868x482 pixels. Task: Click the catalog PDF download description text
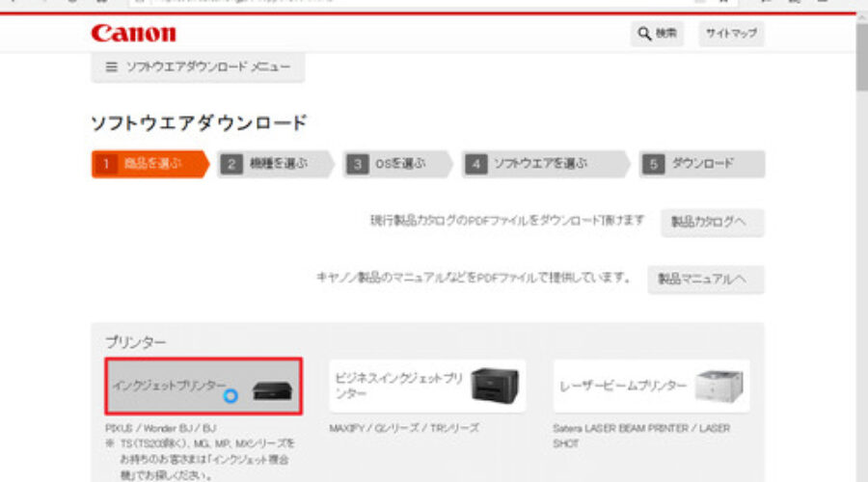coord(507,221)
